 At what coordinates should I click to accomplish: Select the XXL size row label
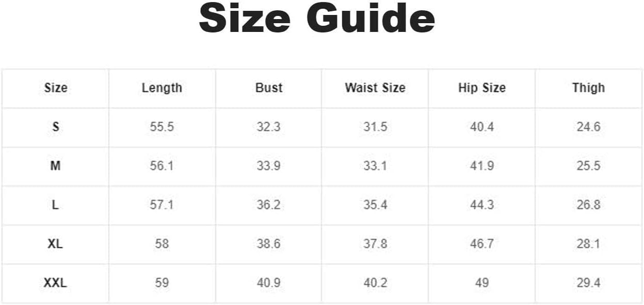55,283
